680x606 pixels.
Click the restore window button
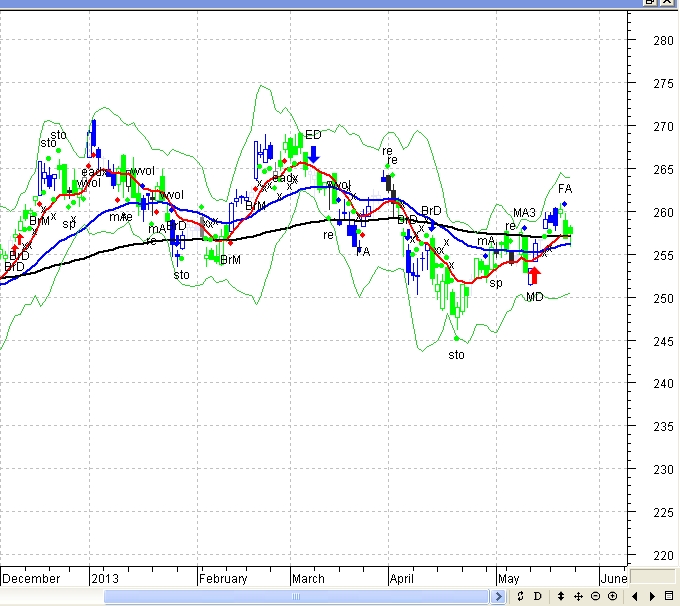[650, 2]
